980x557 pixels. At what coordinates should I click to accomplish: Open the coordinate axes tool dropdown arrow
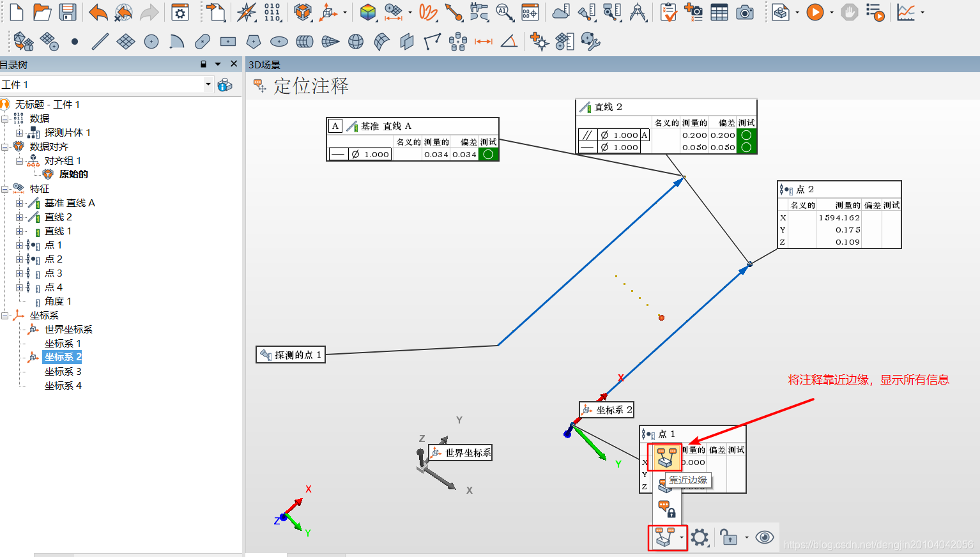click(345, 12)
